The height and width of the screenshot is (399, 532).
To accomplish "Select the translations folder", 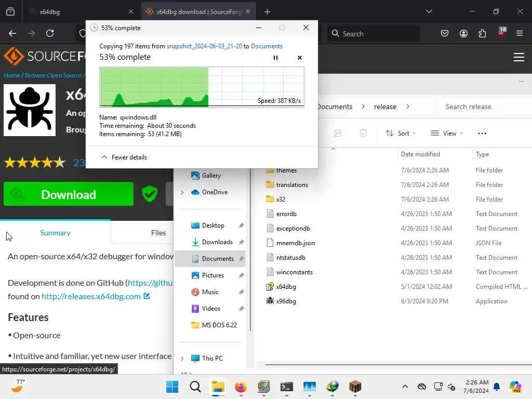I will click(292, 184).
